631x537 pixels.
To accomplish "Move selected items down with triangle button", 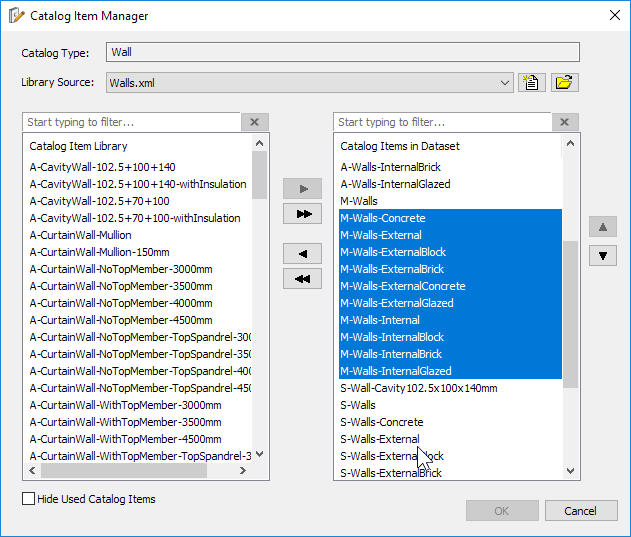I will coord(603,256).
